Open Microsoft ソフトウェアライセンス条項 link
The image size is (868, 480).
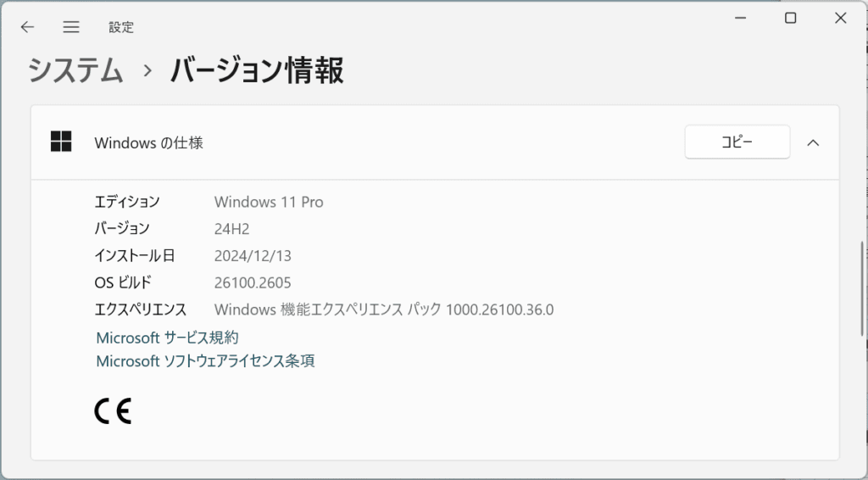(205, 361)
